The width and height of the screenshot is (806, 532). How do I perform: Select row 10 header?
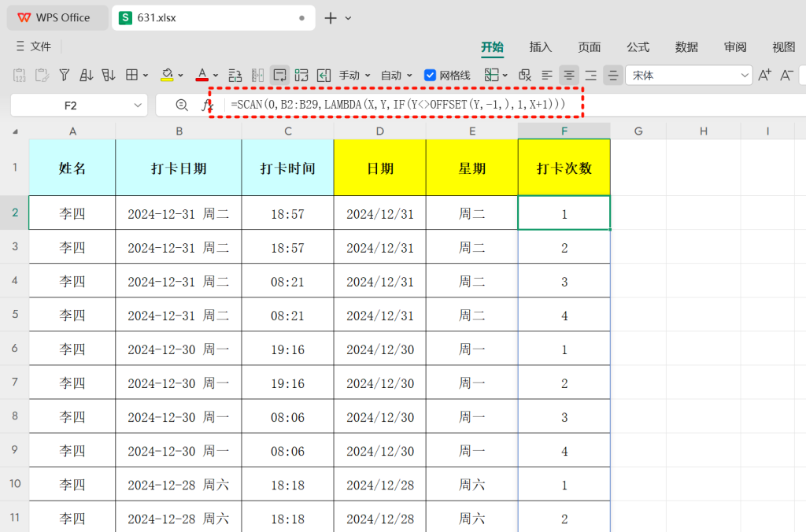[14, 484]
